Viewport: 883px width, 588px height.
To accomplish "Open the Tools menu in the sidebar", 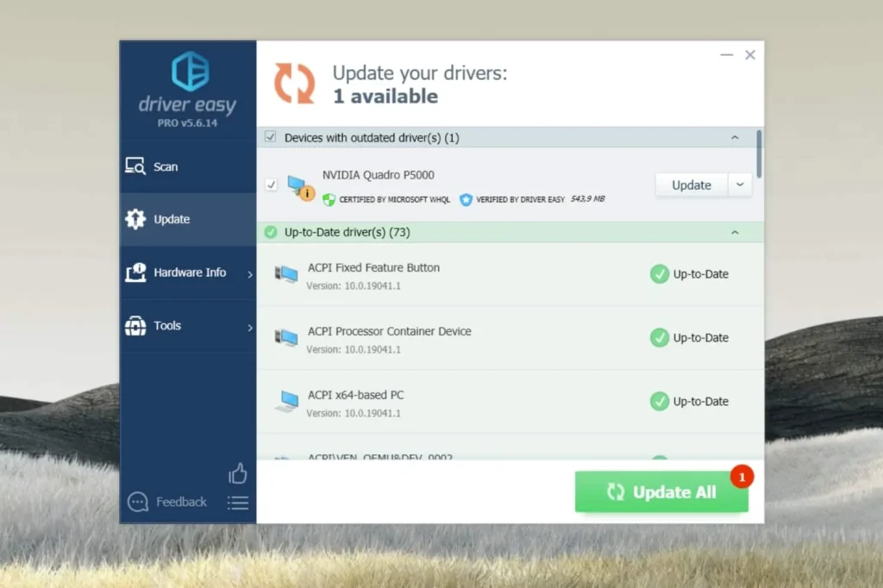I will [188, 326].
